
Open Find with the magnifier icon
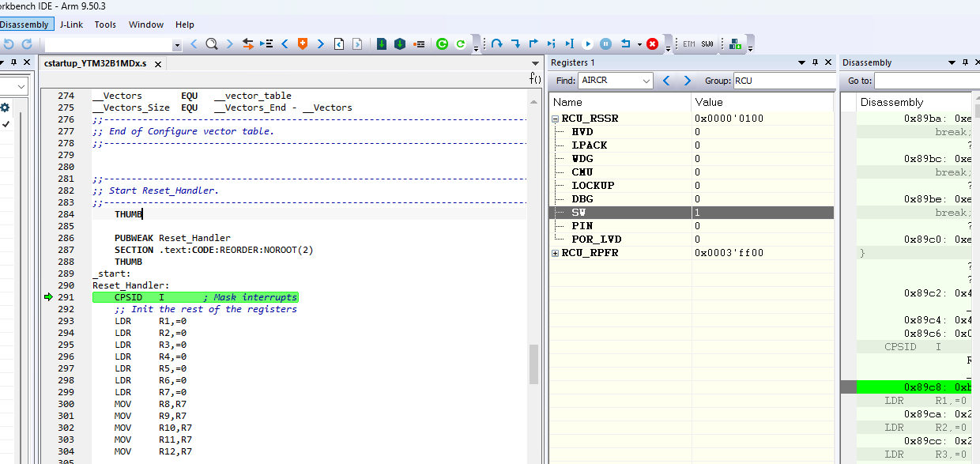[x=211, y=44]
